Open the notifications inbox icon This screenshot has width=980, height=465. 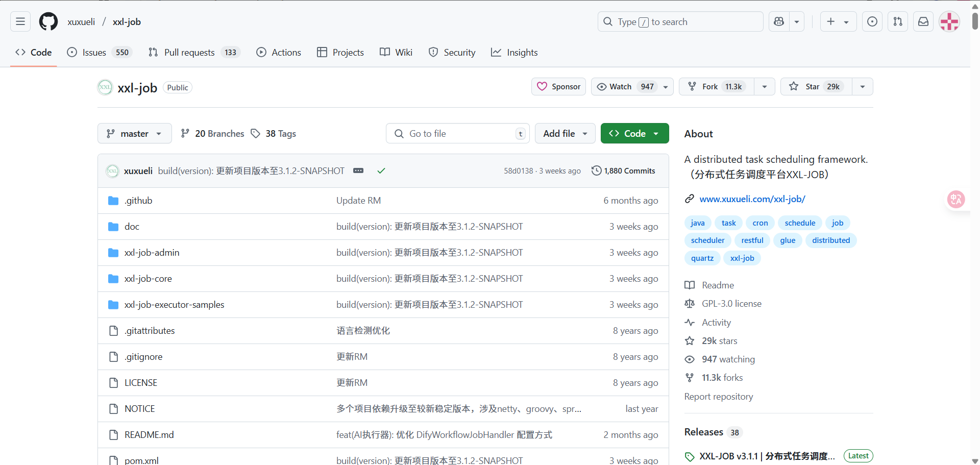coord(923,21)
